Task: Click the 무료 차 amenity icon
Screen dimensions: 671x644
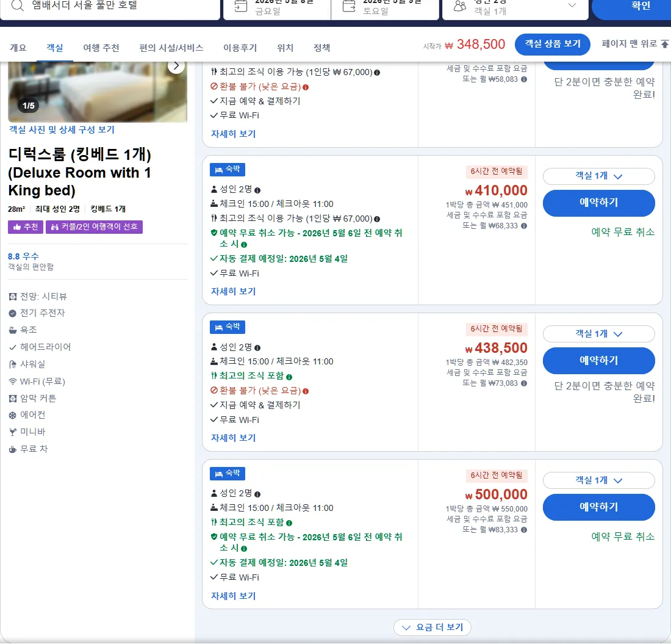Action: tap(13, 449)
